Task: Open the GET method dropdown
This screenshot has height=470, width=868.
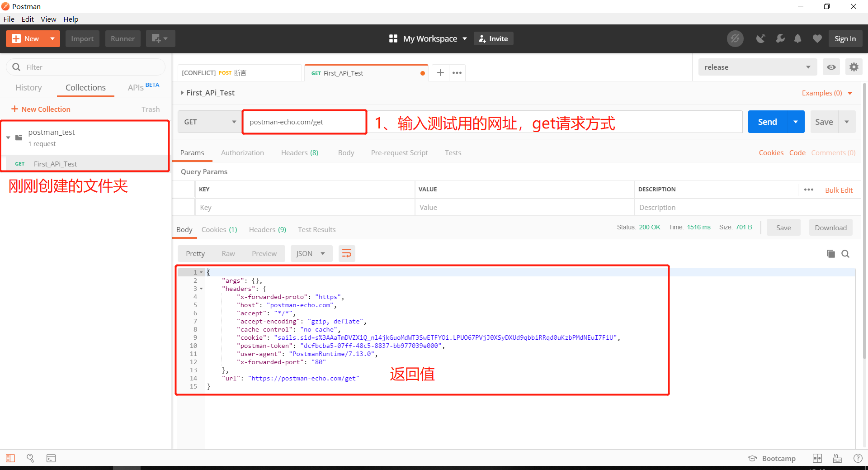Action: point(209,122)
